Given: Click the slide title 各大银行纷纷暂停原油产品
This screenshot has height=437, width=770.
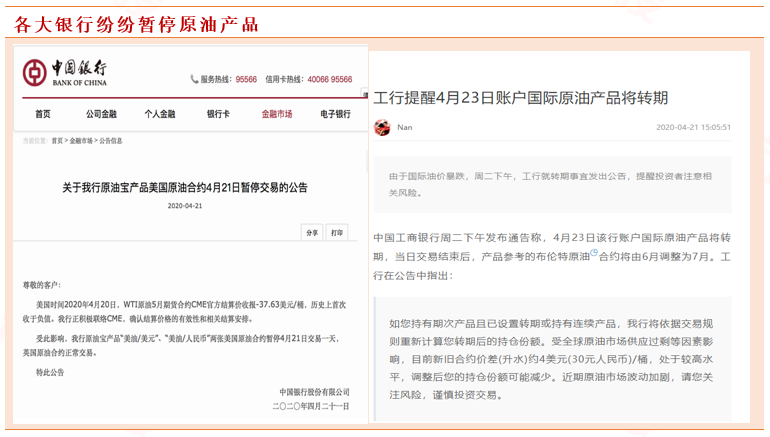Looking at the screenshot, I should pos(136,25).
